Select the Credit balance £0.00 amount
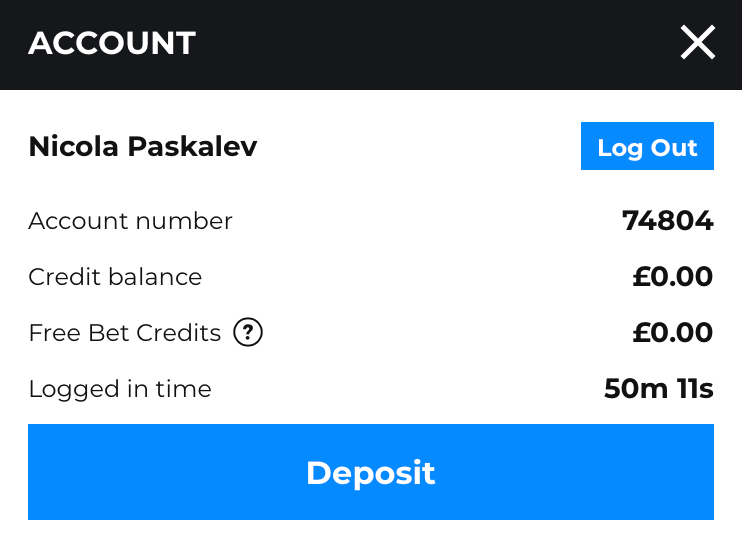Screen dimensions: 742x534 coord(673,276)
